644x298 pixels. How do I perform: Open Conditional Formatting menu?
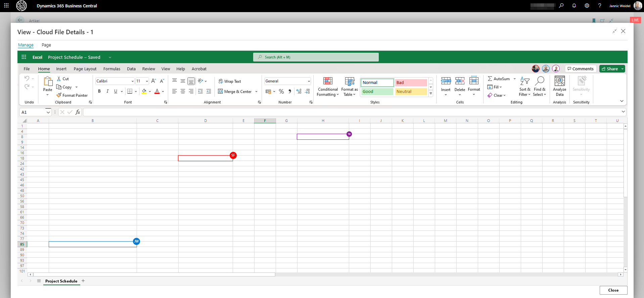(x=327, y=87)
